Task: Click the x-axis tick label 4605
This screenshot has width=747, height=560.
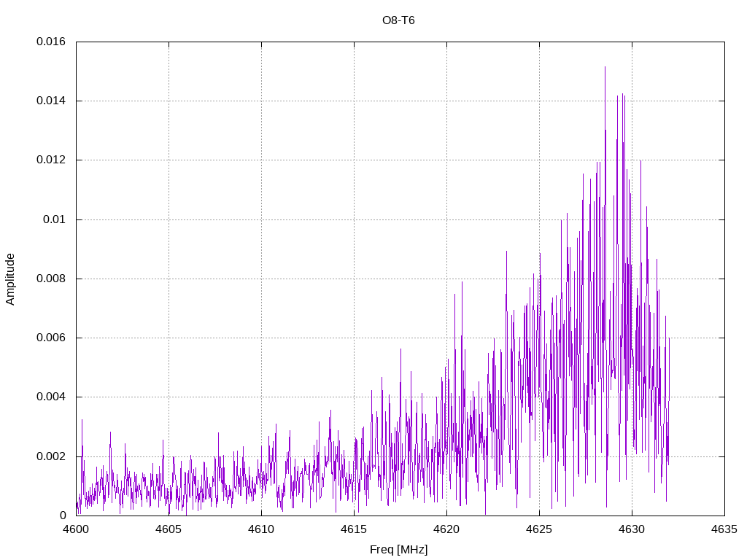Action: point(169,529)
